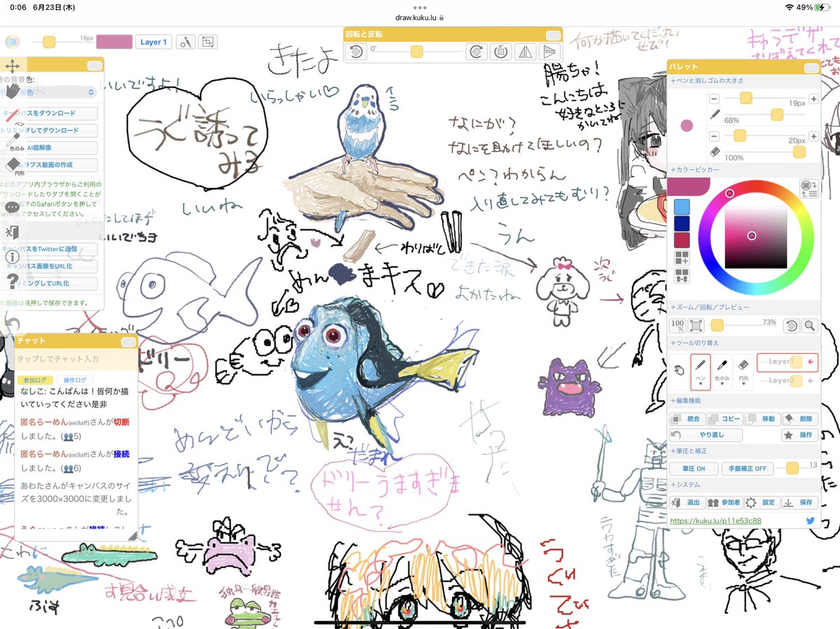Image resolution: width=840 pixels, height=629 pixels.
Task: Collapse カラーピッカー section
Action: (743, 169)
